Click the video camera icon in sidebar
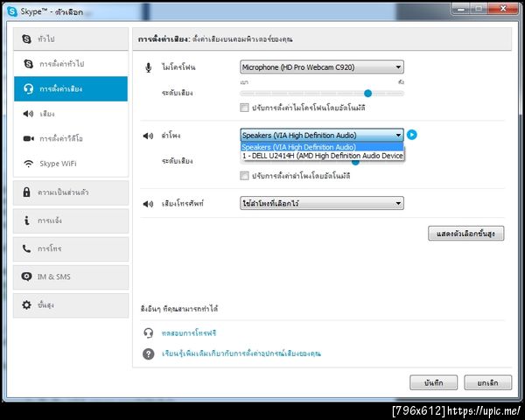 (x=29, y=138)
